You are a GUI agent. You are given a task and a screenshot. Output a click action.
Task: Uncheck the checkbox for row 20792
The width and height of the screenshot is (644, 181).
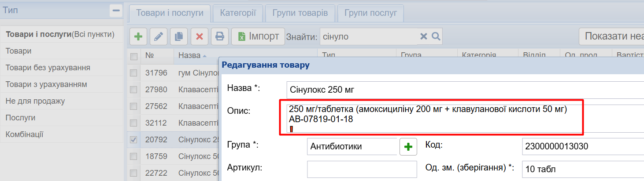(133, 140)
